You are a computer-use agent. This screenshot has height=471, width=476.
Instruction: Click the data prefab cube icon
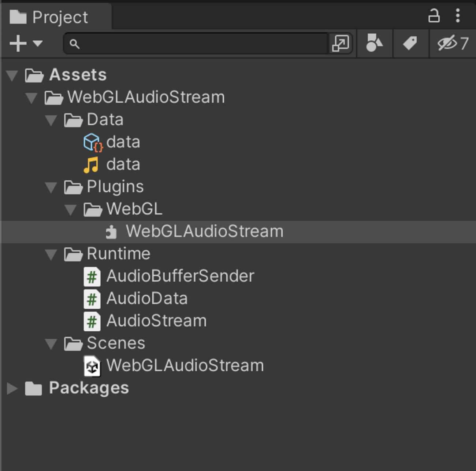pos(92,142)
